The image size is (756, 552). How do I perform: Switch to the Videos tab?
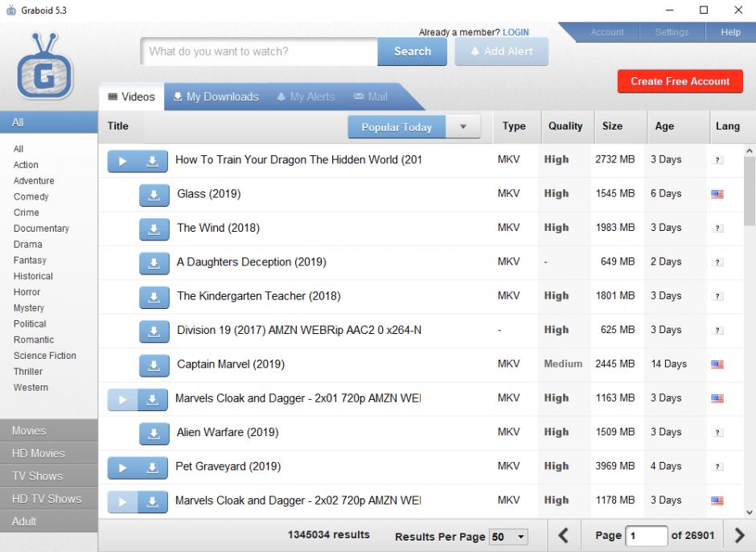(x=132, y=97)
